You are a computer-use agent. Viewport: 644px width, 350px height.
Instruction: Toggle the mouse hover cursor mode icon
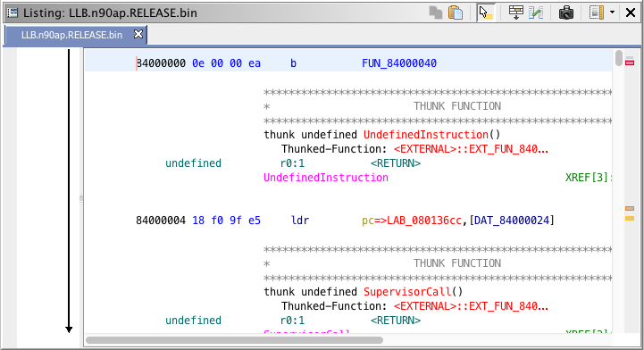pyautogui.click(x=486, y=12)
